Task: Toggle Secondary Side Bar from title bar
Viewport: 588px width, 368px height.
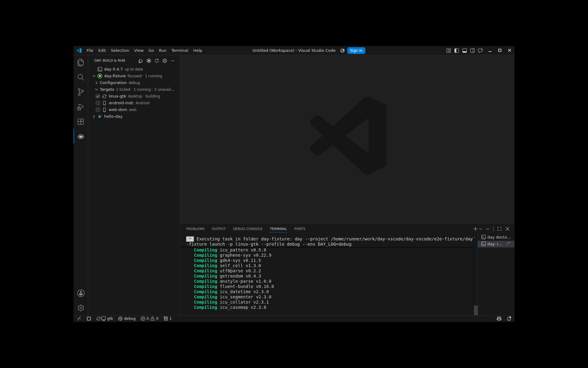Action: 473,51
